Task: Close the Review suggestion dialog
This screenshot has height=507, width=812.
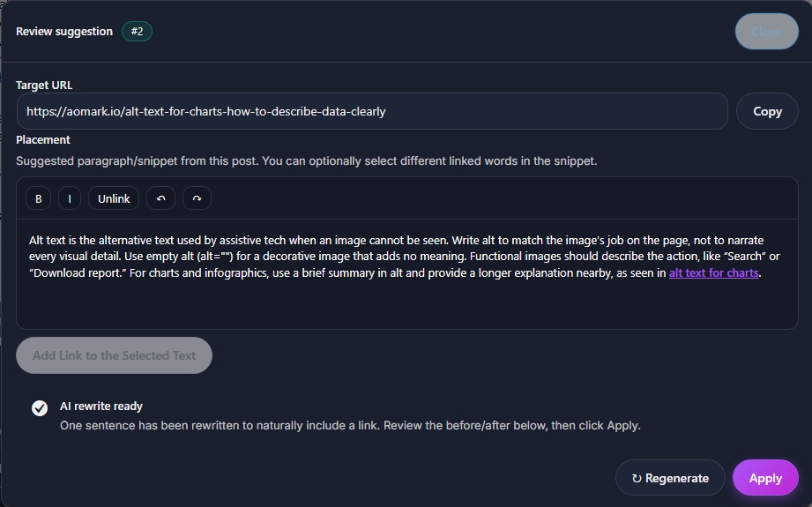Action: (766, 32)
